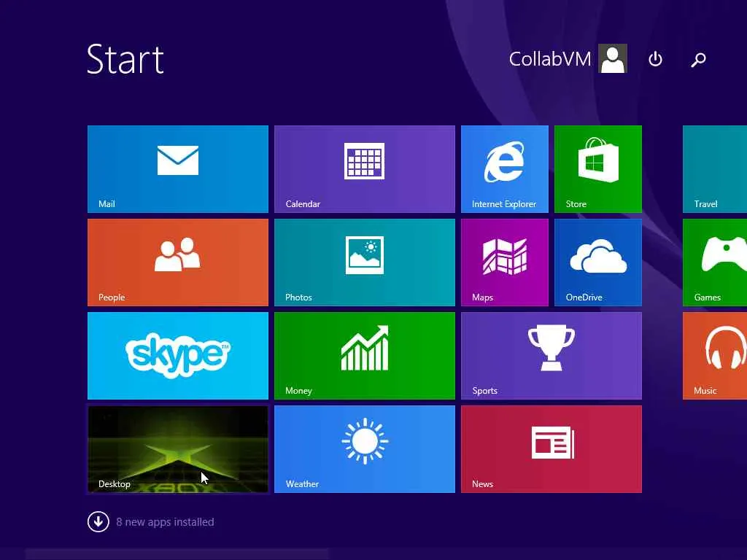Open the Calendar tile
Viewport: 747px width, 560px height.
365,169
